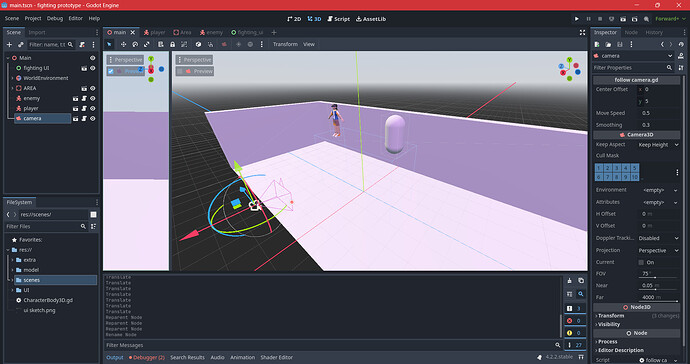Toggle Use Local Space cube icon
This screenshot has height=364, width=690.
point(198,44)
